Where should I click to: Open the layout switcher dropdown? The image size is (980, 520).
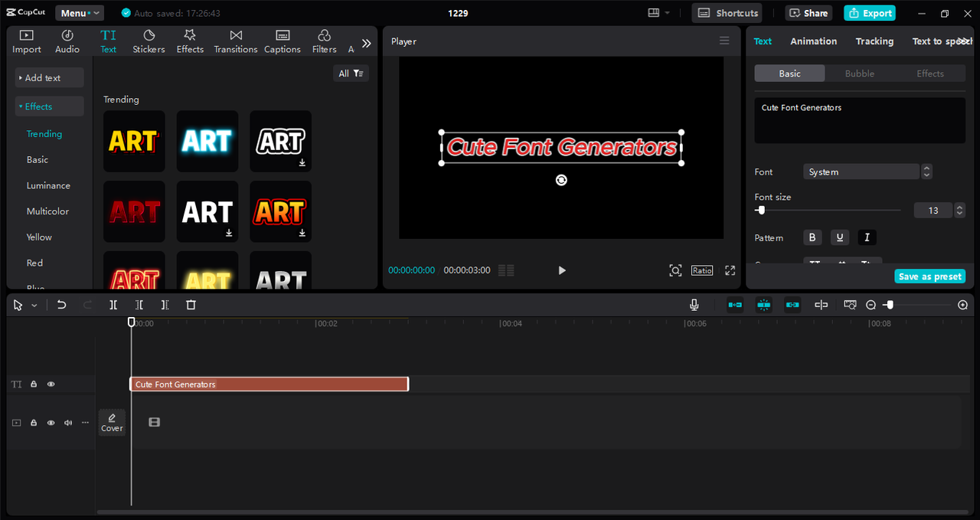658,13
